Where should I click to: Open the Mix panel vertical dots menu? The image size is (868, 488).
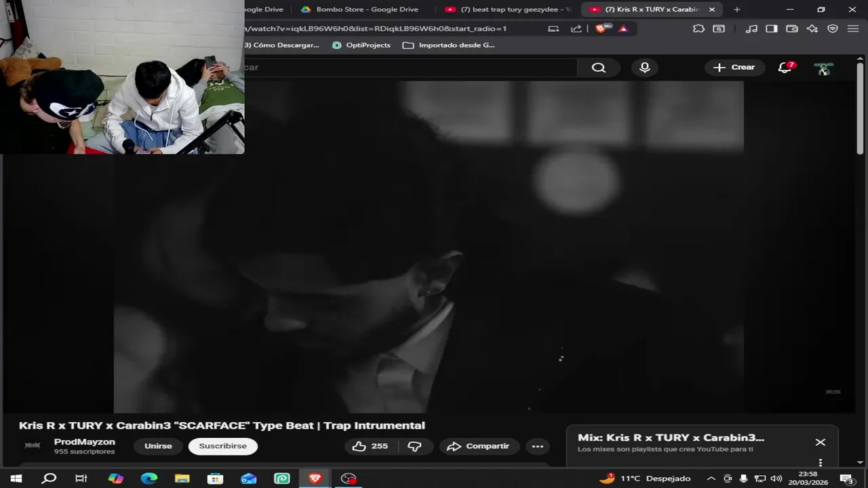820,463
